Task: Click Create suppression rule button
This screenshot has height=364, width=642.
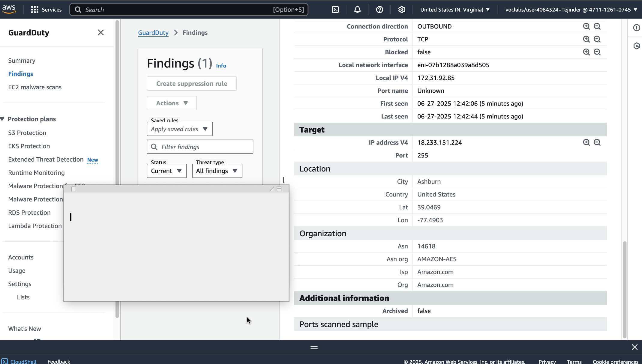Action: pyautogui.click(x=191, y=84)
